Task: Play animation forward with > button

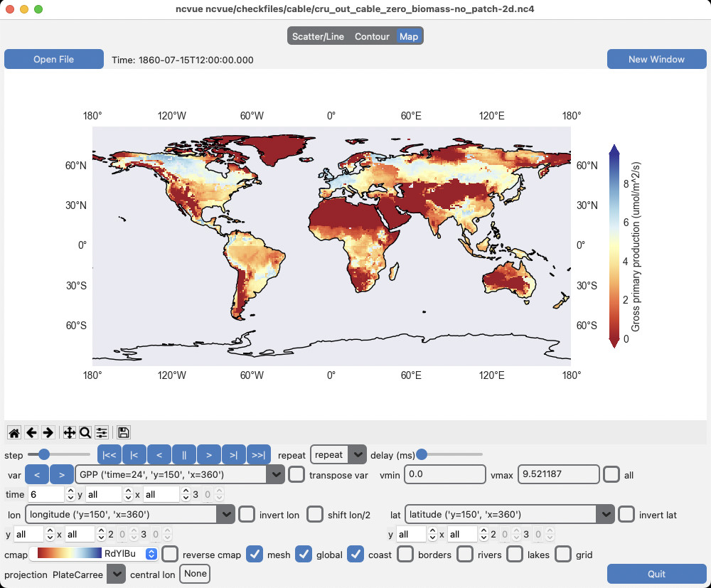Action: point(209,455)
